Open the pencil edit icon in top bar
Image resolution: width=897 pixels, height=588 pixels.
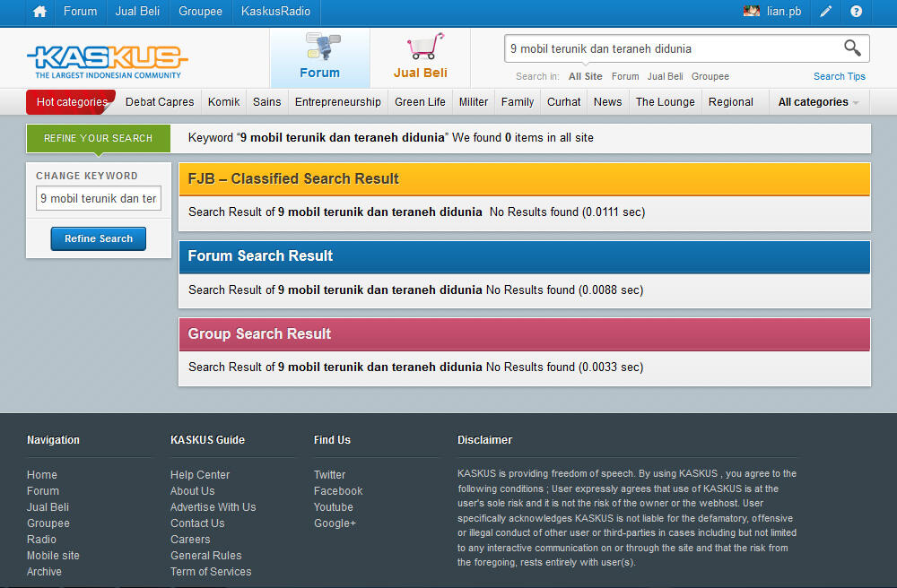coord(825,12)
